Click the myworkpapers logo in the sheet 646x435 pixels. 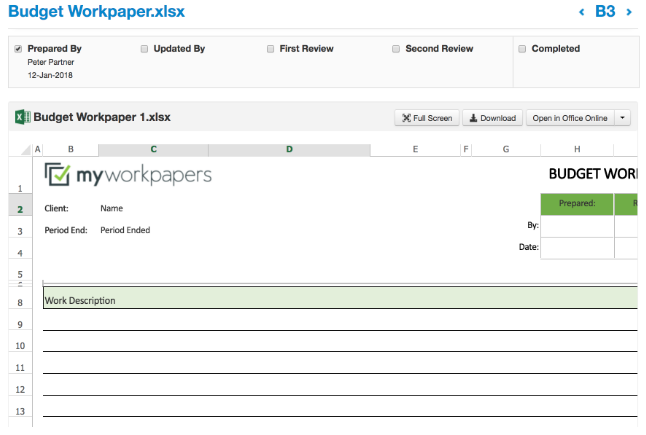point(128,175)
